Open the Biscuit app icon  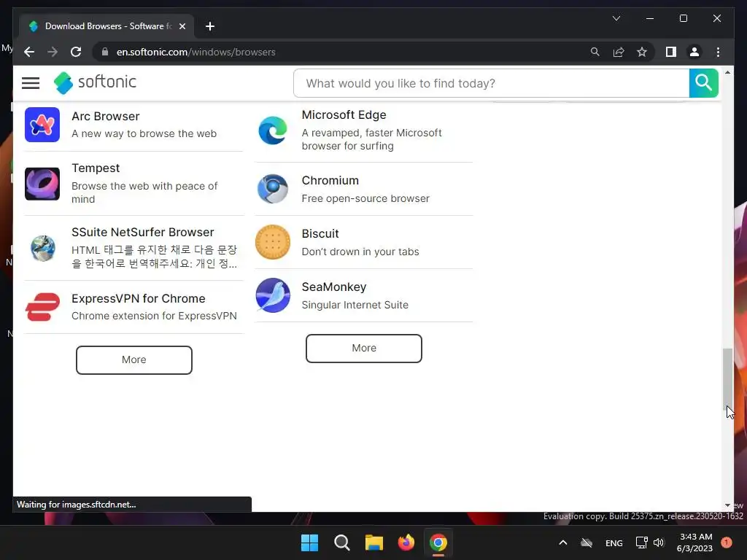coord(273,242)
